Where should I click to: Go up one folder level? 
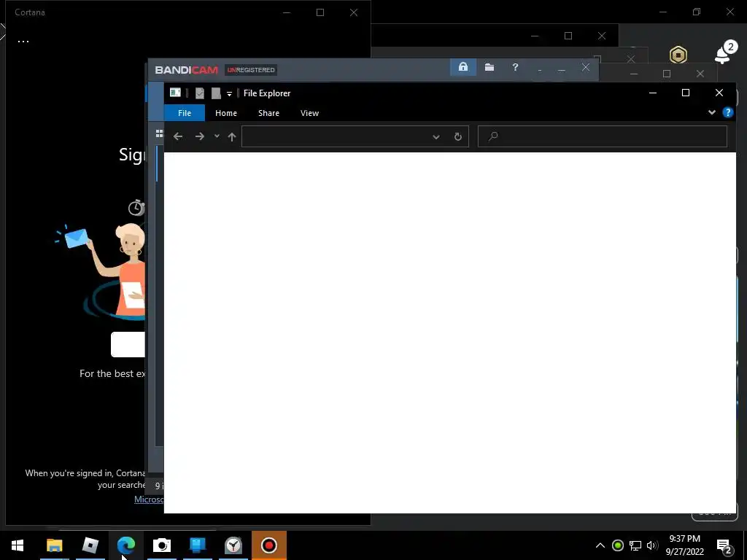tap(232, 137)
